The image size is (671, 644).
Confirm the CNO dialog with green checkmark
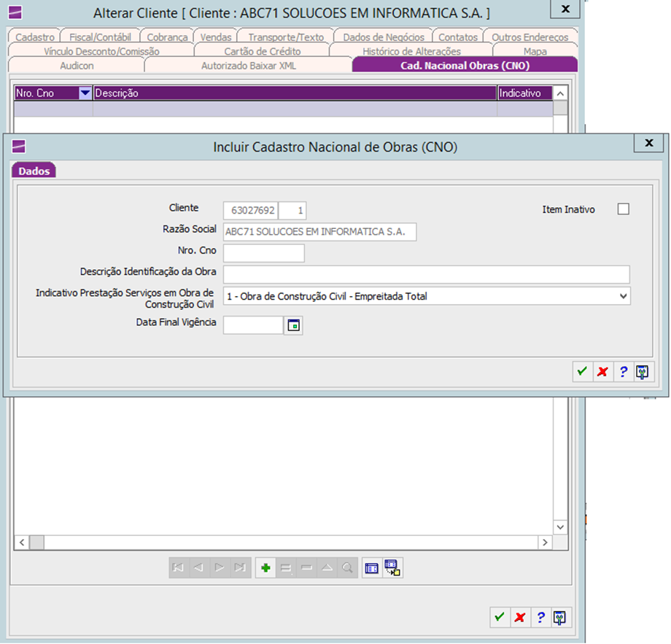(583, 371)
